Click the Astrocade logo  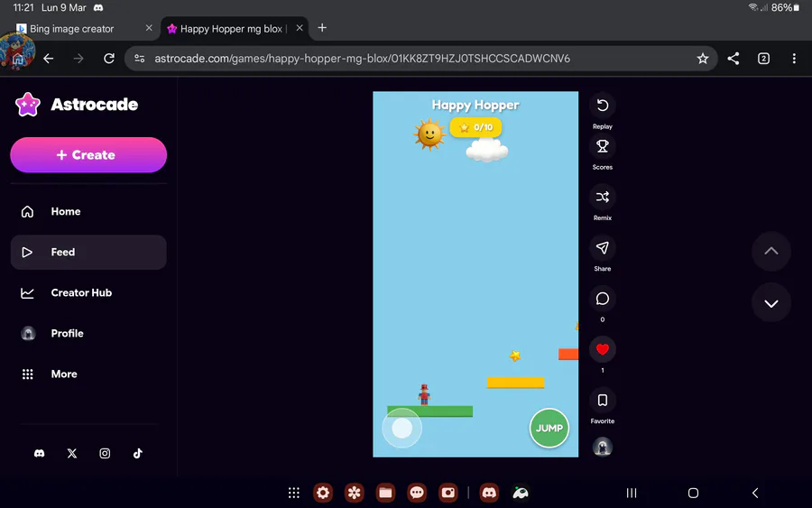pos(77,105)
